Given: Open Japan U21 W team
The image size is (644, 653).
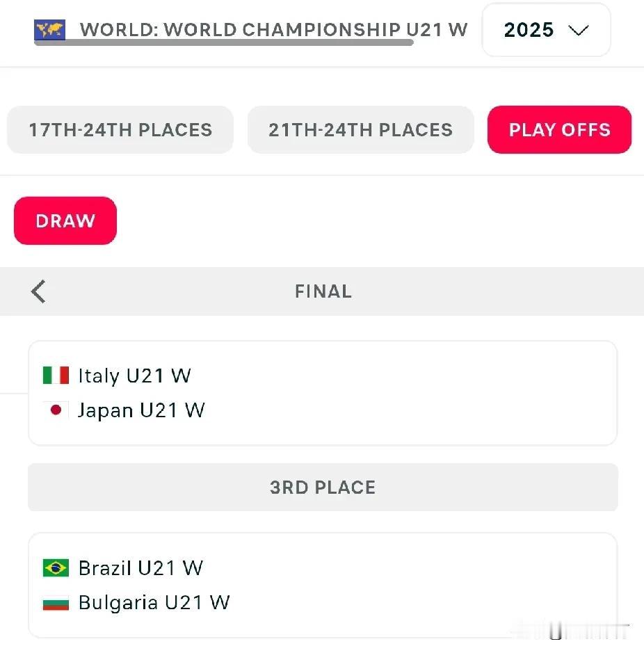Looking at the screenshot, I should pos(142,410).
